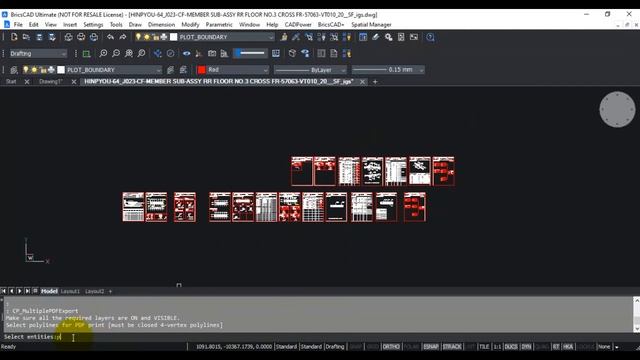640x360 pixels.
Task: Click the layer states icon after PLOT_BOUNDARY
Action: [x=170, y=70]
